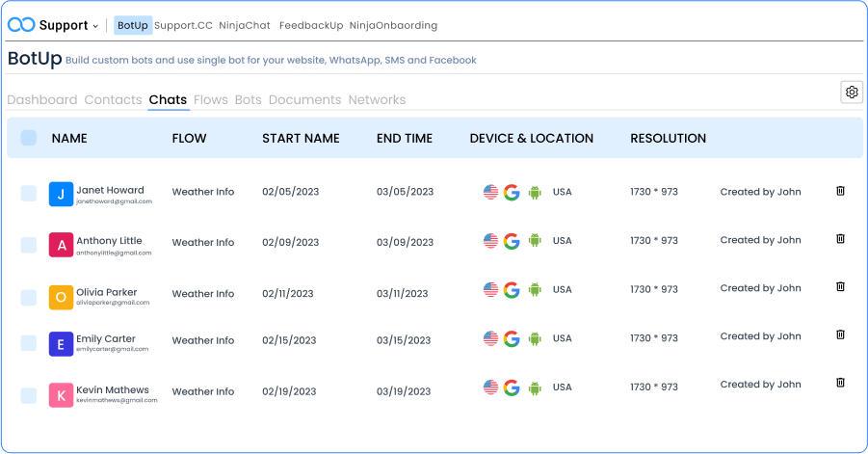Viewport: 868px width, 454px height.
Task: Sort by the Resolution column header
Action: 668,138
